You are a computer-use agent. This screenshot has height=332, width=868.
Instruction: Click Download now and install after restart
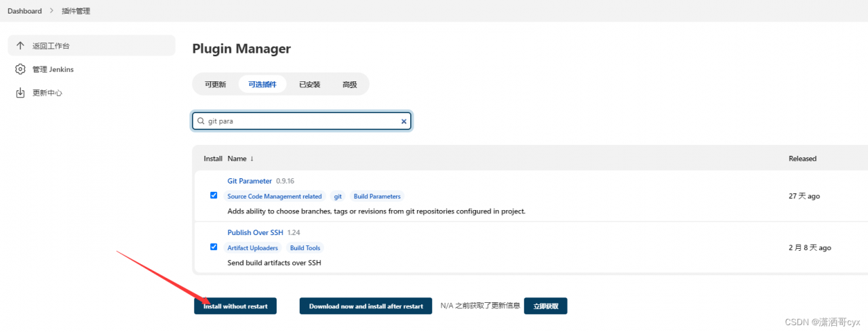click(x=366, y=306)
